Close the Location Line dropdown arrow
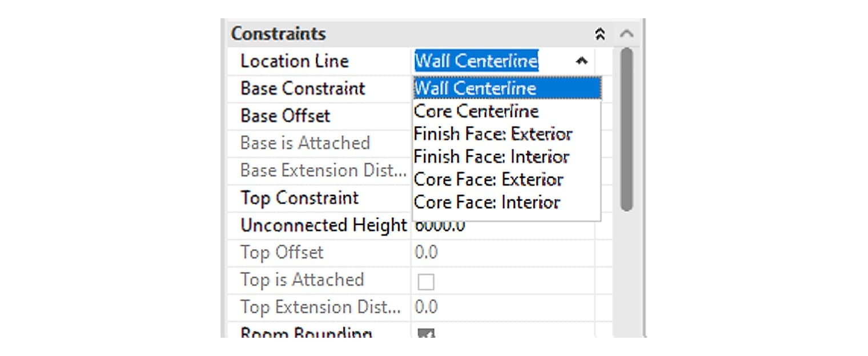Viewport: 868px width, 356px height. point(581,60)
